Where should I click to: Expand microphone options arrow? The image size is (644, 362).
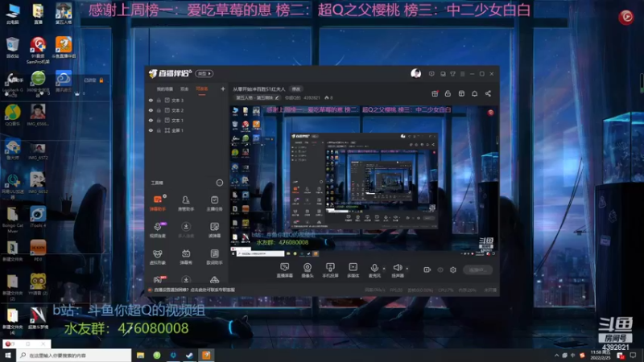click(384, 269)
